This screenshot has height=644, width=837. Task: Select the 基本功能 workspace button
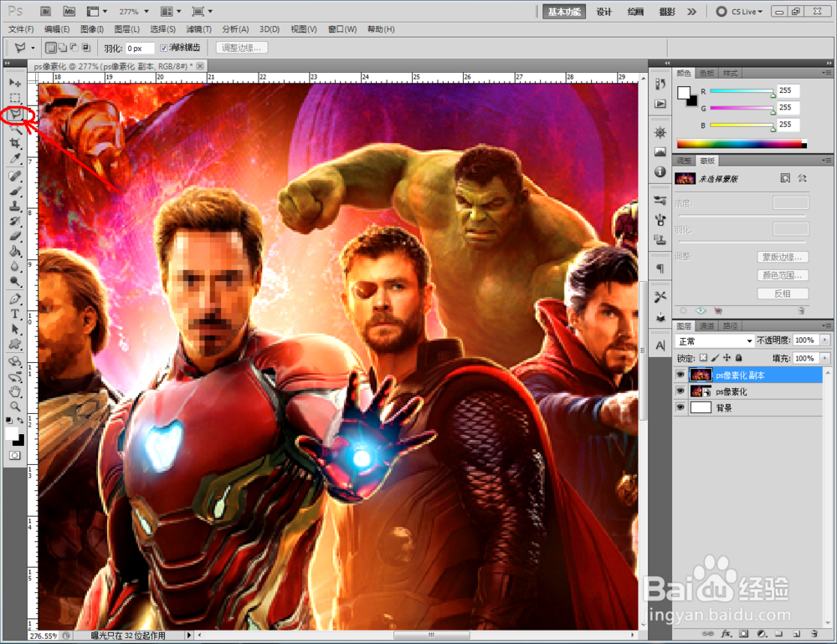564,11
